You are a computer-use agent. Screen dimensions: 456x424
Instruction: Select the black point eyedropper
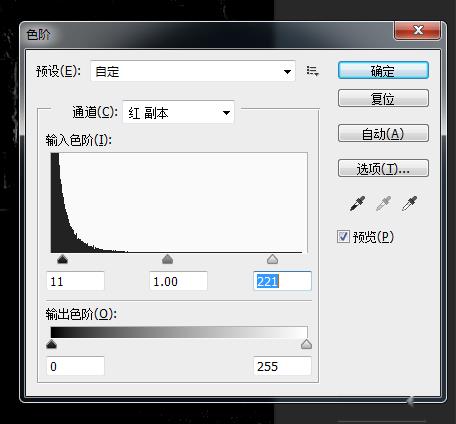coord(357,204)
